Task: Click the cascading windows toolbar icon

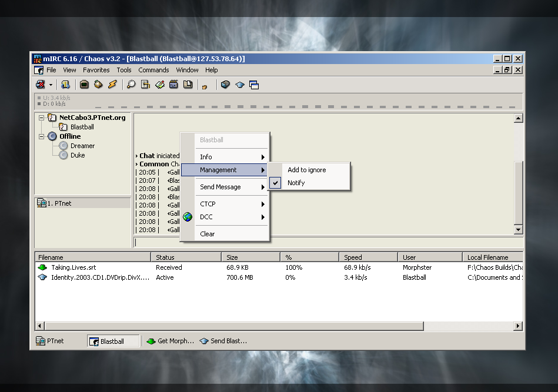Action: (254, 85)
